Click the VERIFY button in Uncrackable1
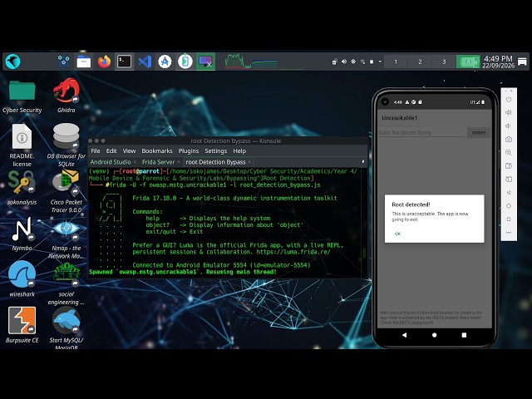 click(x=479, y=133)
